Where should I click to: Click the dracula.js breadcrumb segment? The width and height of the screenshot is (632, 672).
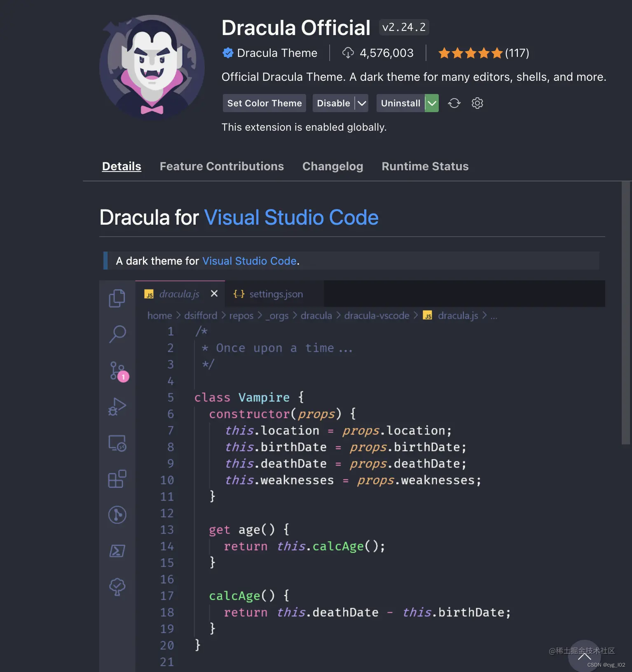[458, 315]
